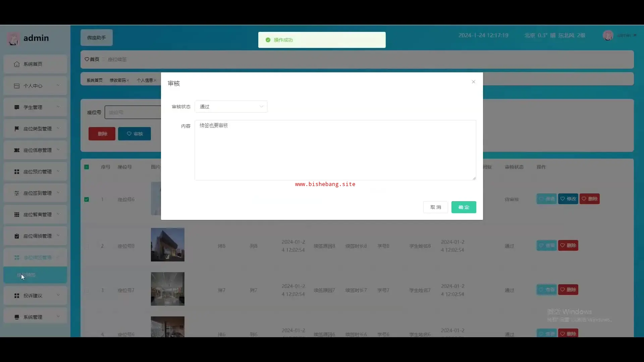The width and height of the screenshot is (644, 362).
Task: Click the admin avatar at top right
Action: [x=608, y=35]
